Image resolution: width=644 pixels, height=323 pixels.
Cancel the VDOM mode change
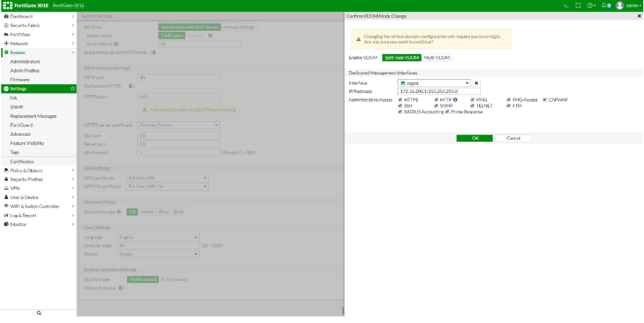(514, 138)
